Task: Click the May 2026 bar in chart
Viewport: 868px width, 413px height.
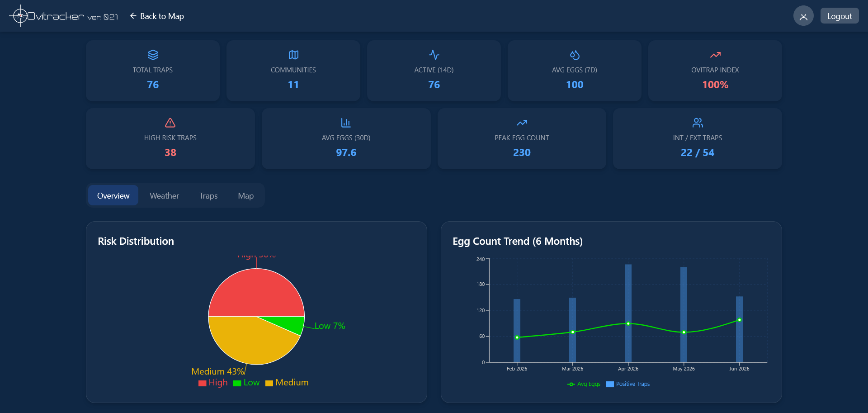Action: (x=684, y=314)
